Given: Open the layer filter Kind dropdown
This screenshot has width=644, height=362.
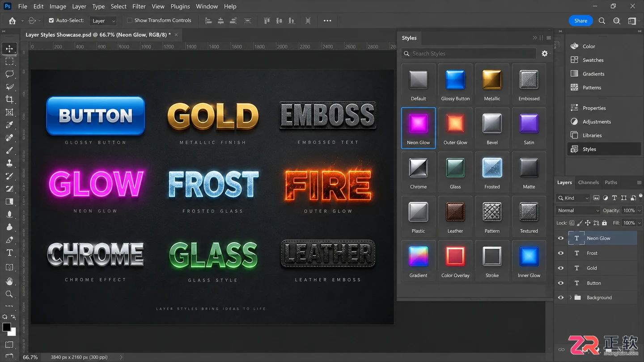Looking at the screenshot, I should pos(573,198).
